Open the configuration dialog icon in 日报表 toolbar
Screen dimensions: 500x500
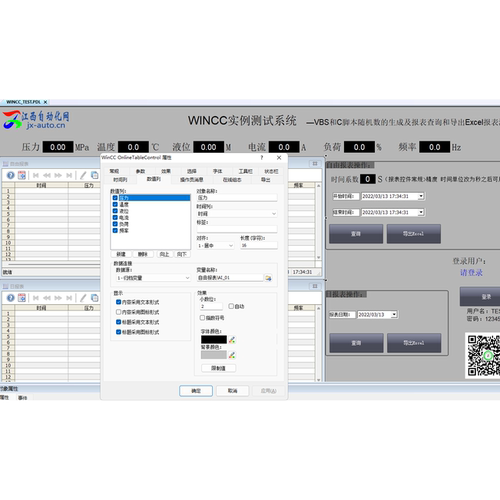pyautogui.click(x=22, y=298)
